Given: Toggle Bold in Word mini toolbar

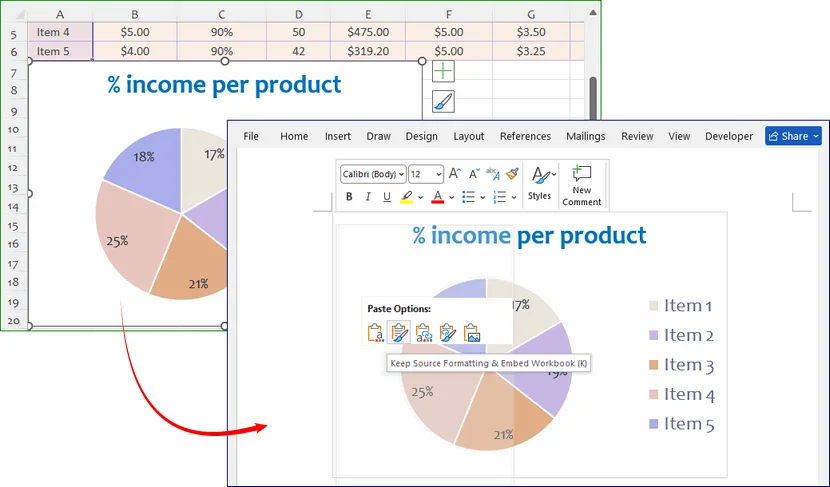Looking at the screenshot, I should coord(349,197).
